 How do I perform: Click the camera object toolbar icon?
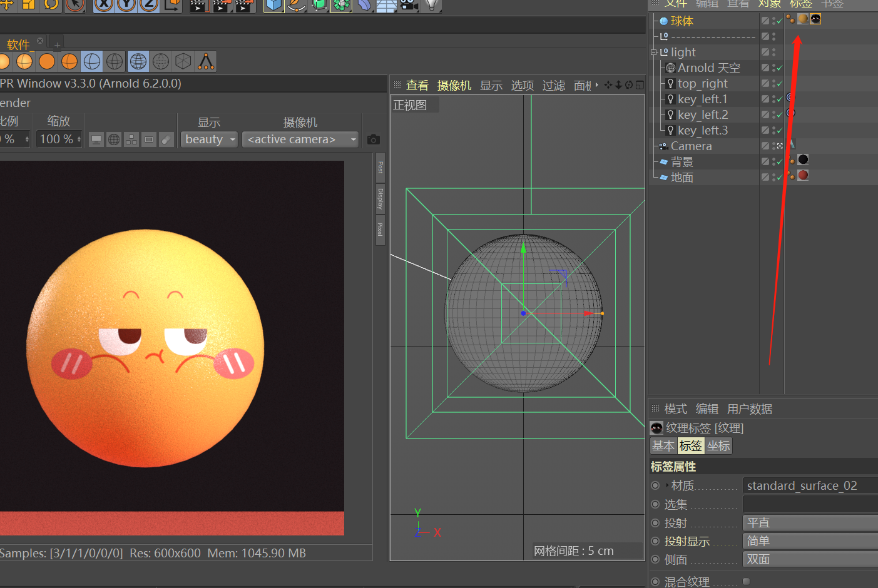coord(409,5)
